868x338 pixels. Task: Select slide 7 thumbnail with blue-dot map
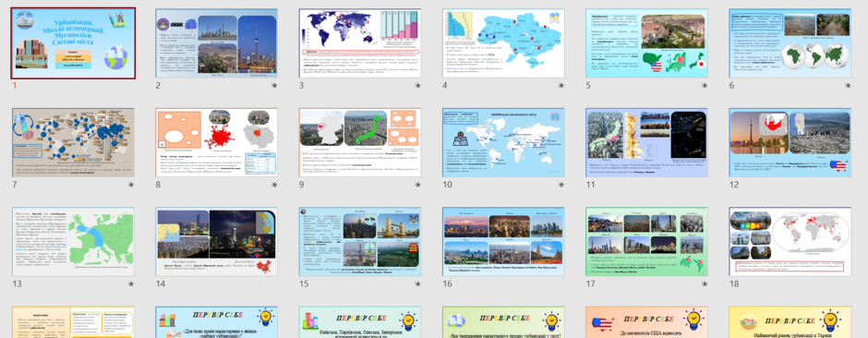coord(73,143)
